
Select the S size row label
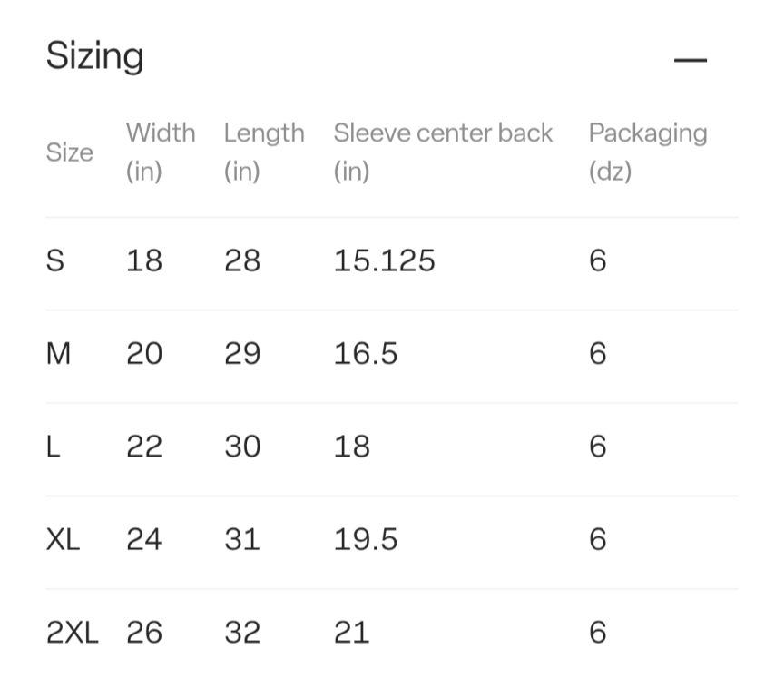click(55, 260)
